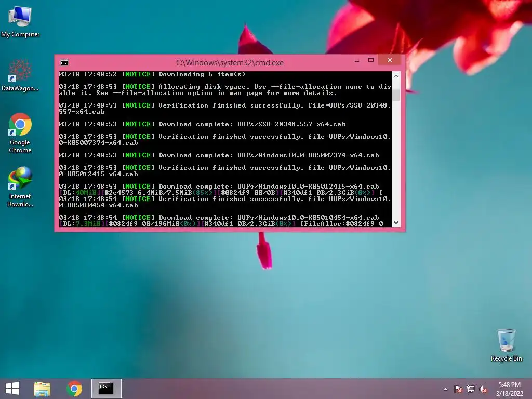
Task: Minimize the cmd.exe window
Action: [x=356, y=60]
